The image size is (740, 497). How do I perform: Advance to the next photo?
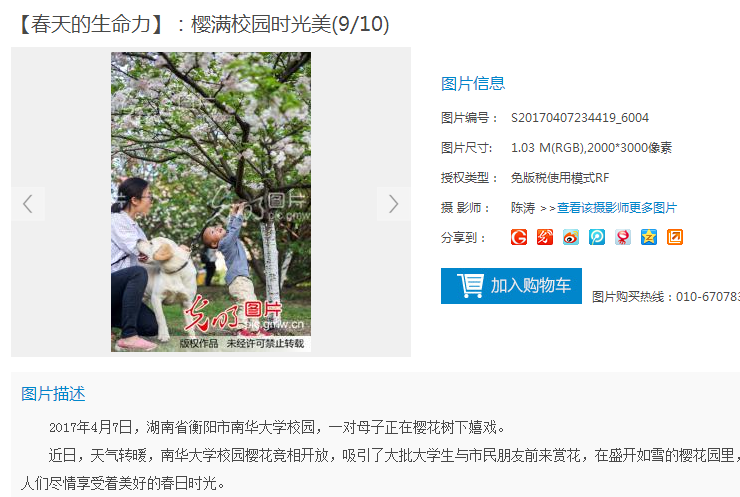click(x=394, y=204)
